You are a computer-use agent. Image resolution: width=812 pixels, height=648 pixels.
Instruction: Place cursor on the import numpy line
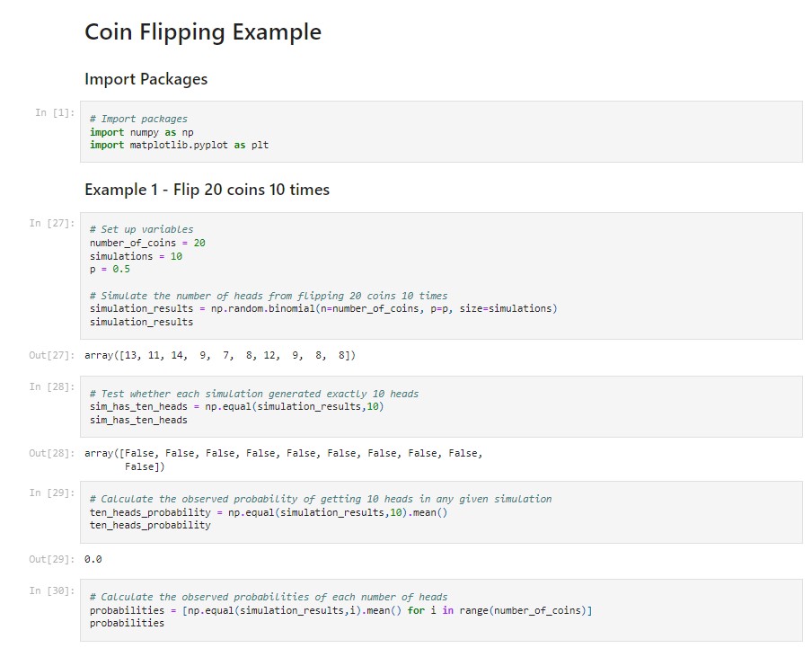click(x=142, y=132)
